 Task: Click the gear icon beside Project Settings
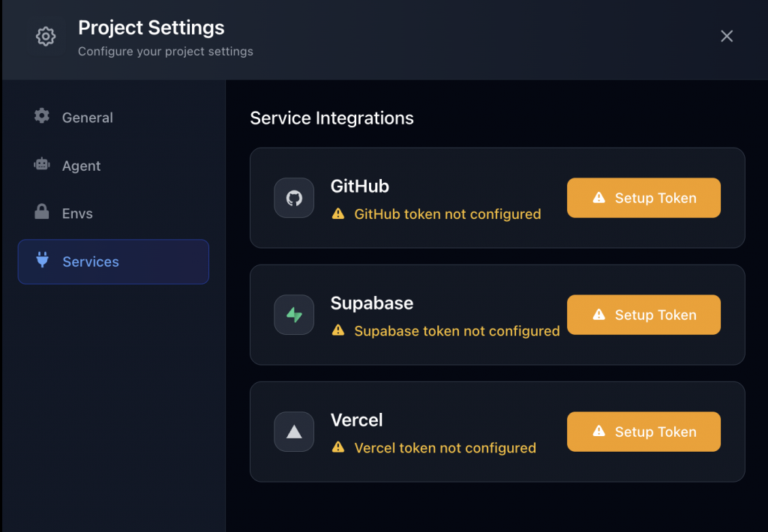46,36
